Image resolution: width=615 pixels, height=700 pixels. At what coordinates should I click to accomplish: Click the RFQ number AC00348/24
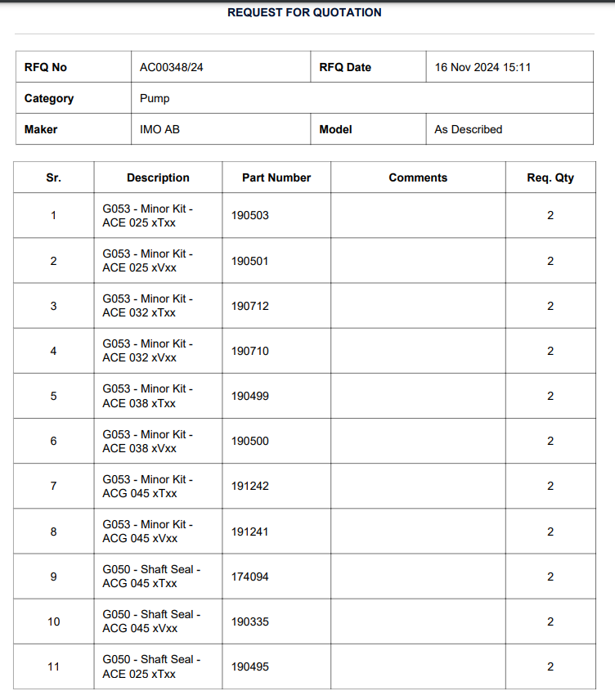coord(172,67)
